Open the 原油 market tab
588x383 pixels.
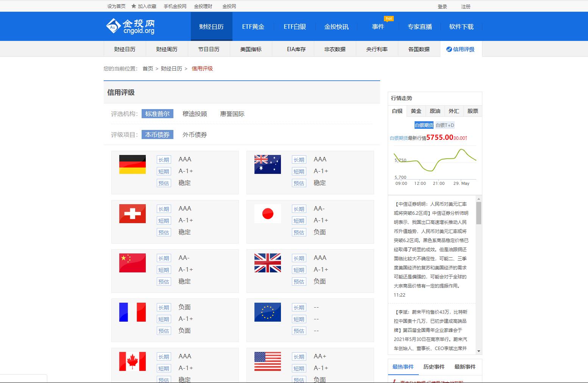pos(435,111)
